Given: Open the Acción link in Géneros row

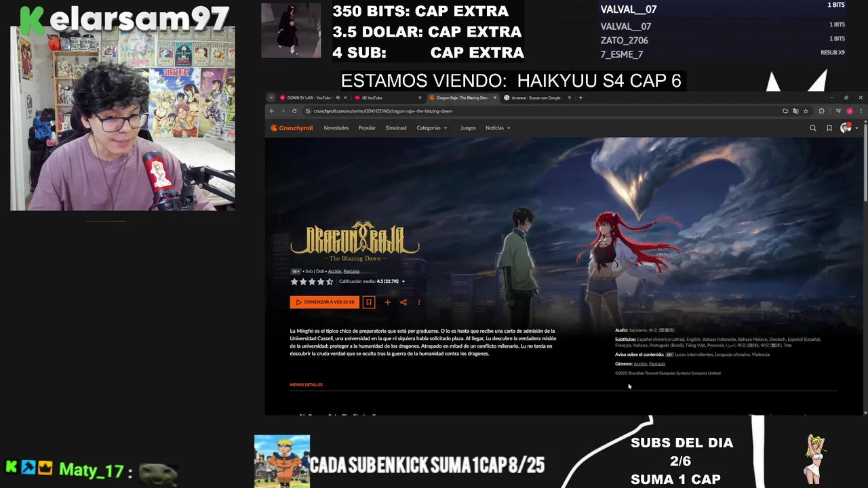Looking at the screenshot, I should click(x=640, y=364).
